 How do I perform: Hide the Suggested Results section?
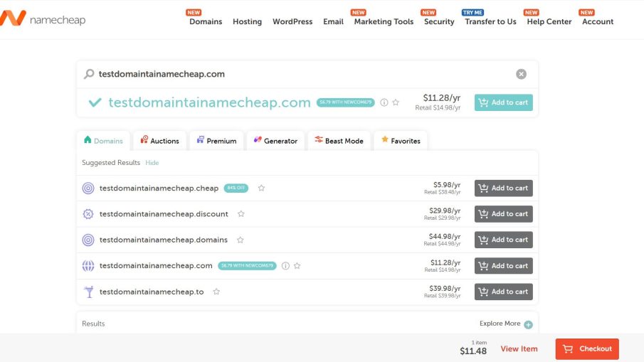coord(152,163)
